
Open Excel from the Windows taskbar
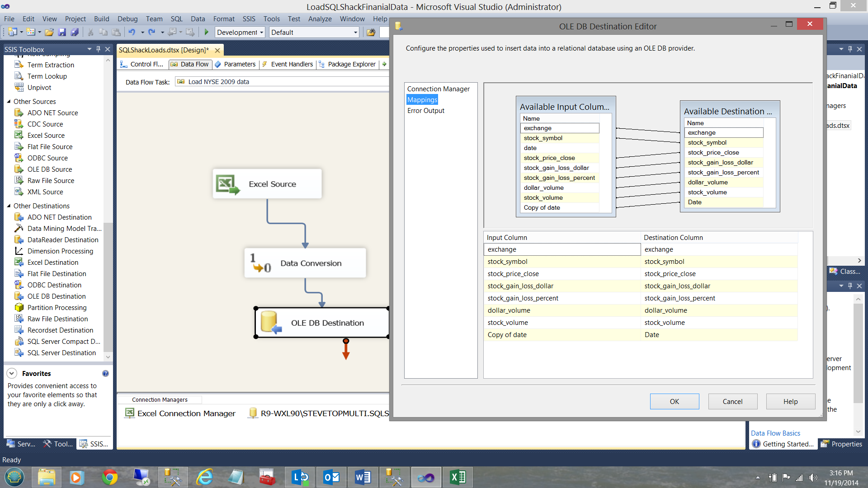(458, 477)
